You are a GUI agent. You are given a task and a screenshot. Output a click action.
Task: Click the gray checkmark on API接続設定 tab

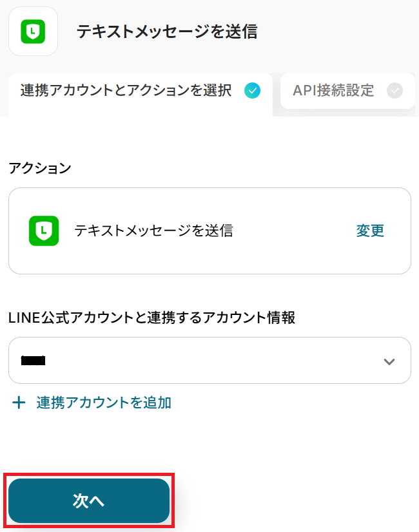(x=395, y=90)
